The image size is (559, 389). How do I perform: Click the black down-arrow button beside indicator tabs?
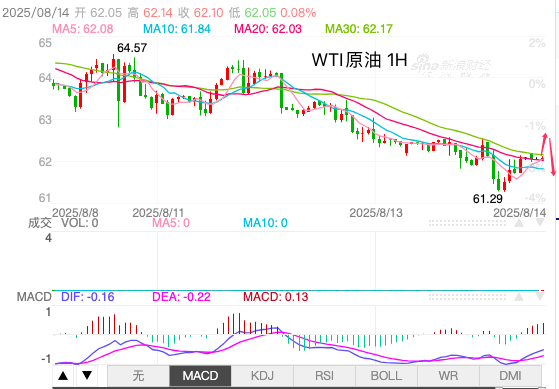click(x=87, y=375)
